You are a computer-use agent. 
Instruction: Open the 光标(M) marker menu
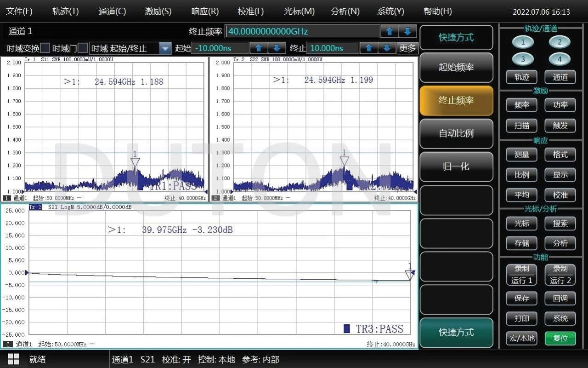pyautogui.click(x=299, y=11)
